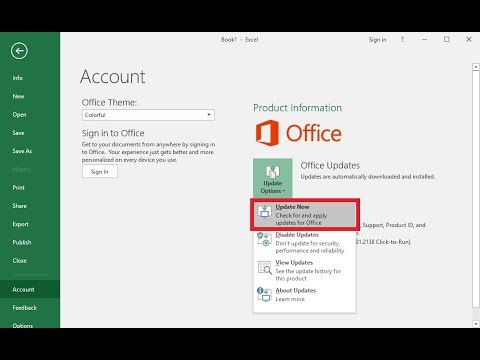Open the Feedback page
480x360 pixels.
point(25,308)
